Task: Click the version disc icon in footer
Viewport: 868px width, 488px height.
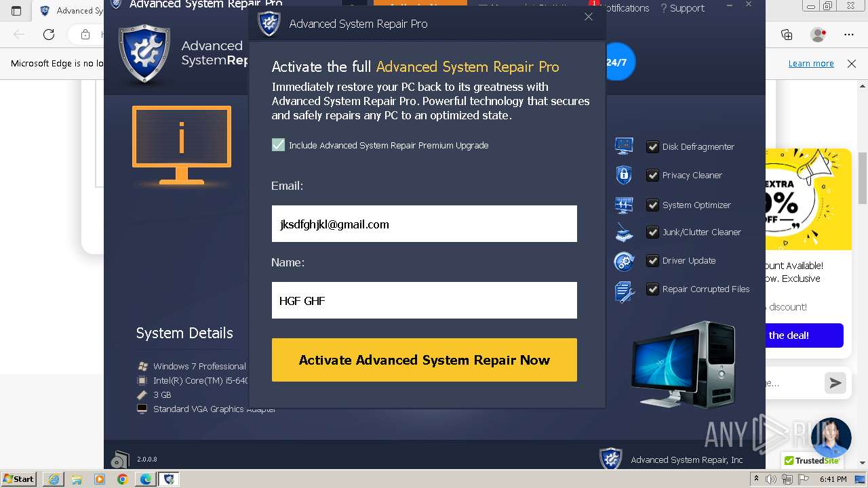Action: [120, 460]
